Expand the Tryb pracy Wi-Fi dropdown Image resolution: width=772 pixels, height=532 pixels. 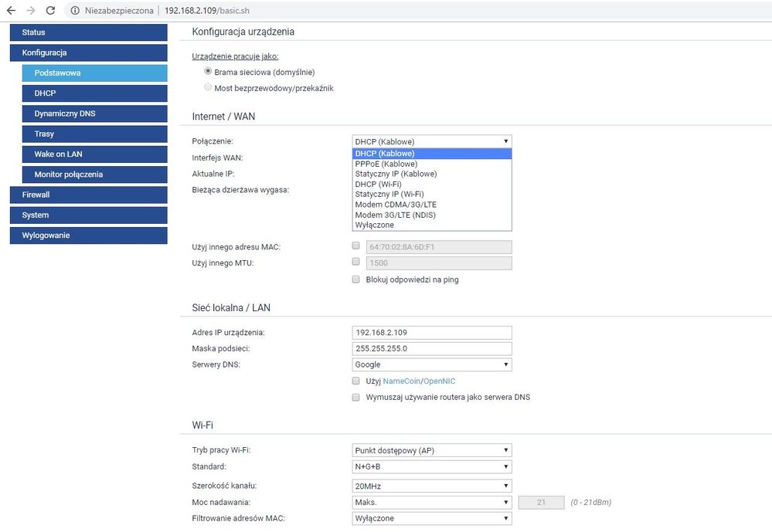(x=432, y=450)
